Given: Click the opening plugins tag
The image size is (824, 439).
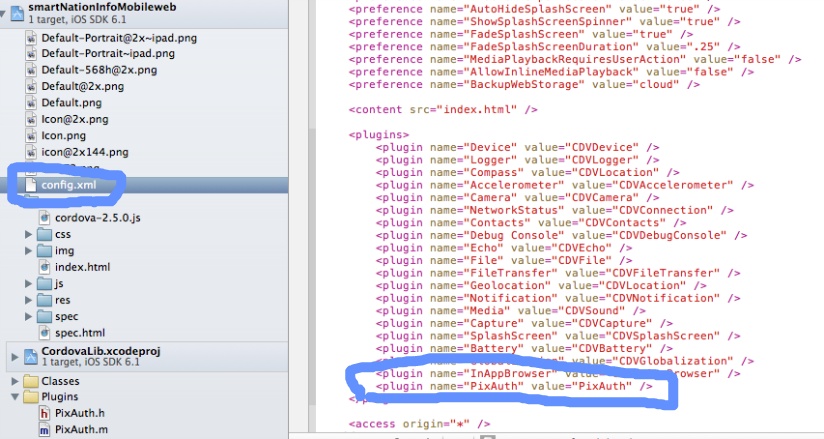Looking at the screenshot, I should 378,135.
